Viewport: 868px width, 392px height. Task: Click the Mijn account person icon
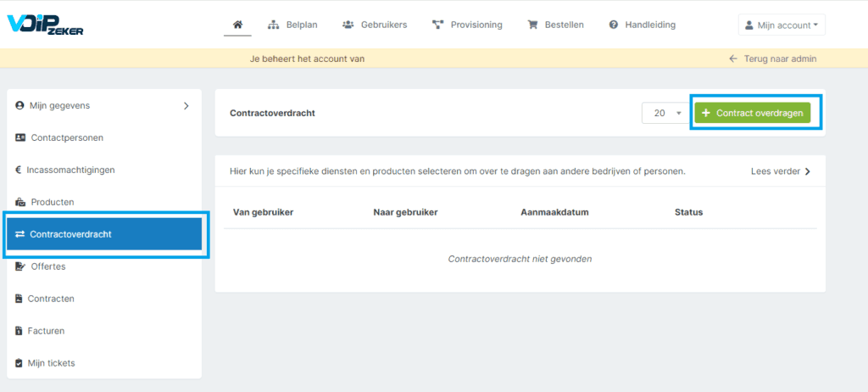(x=749, y=25)
